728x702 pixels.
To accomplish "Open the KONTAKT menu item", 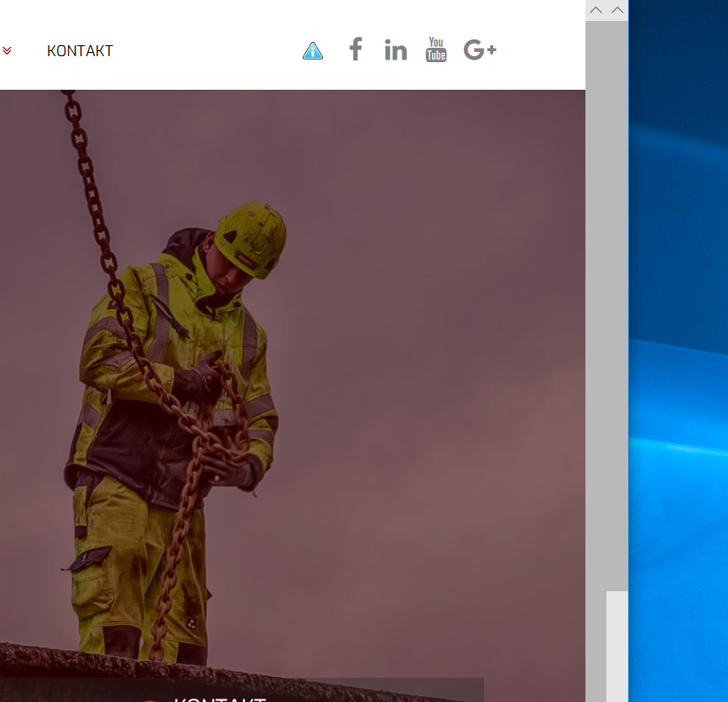I will click(80, 50).
